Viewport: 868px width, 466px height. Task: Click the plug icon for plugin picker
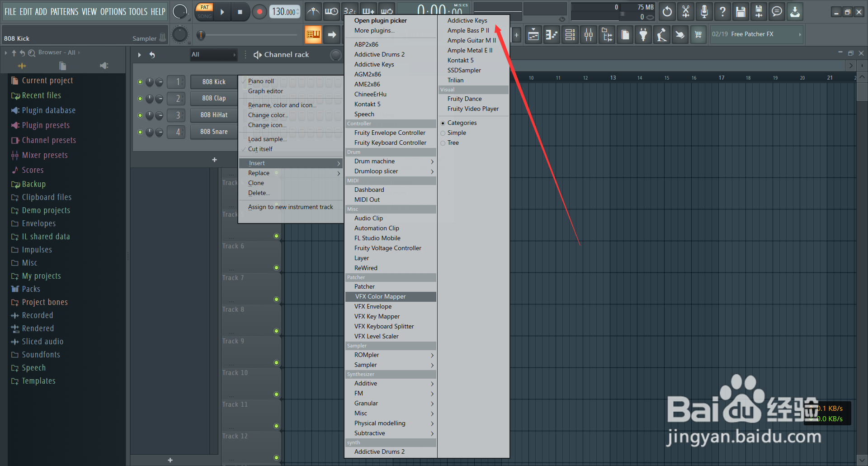(x=643, y=35)
